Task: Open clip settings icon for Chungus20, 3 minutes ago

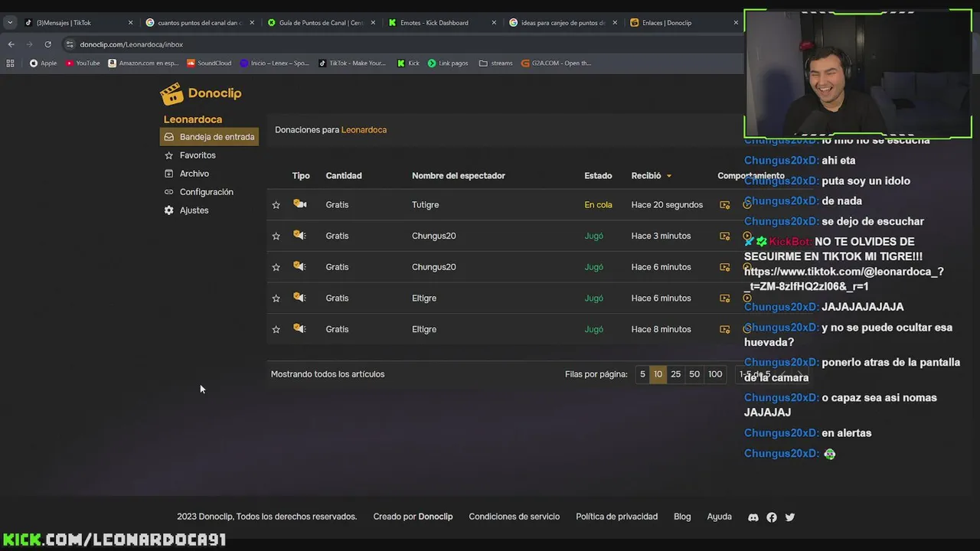Action: (x=725, y=236)
